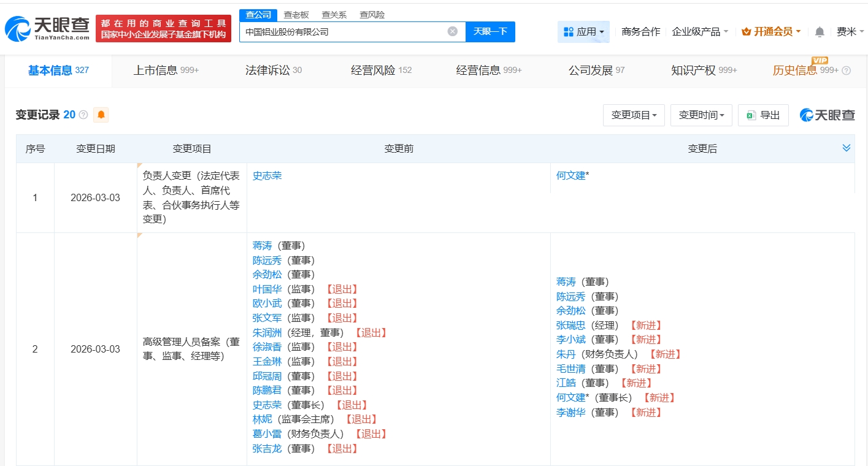The height and width of the screenshot is (466, 868).
Task: Click the Tianyancha logo in header
Action: (x=47, y=28)
